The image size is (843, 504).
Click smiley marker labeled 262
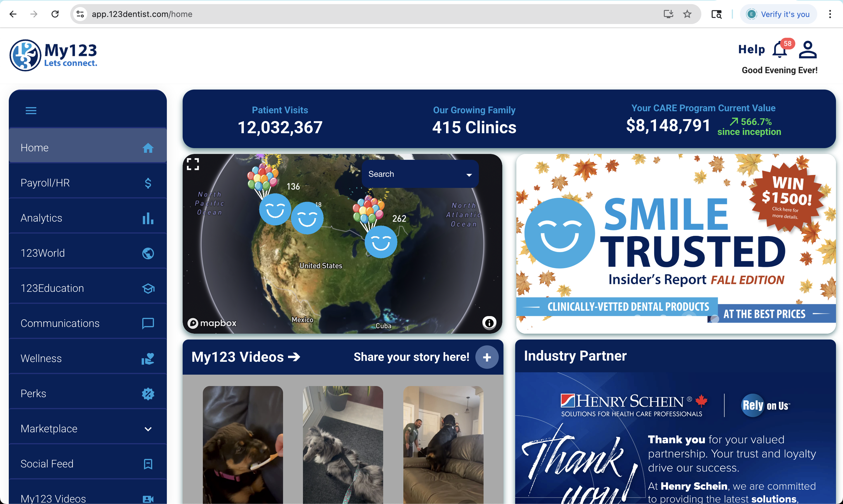[381, 242]
